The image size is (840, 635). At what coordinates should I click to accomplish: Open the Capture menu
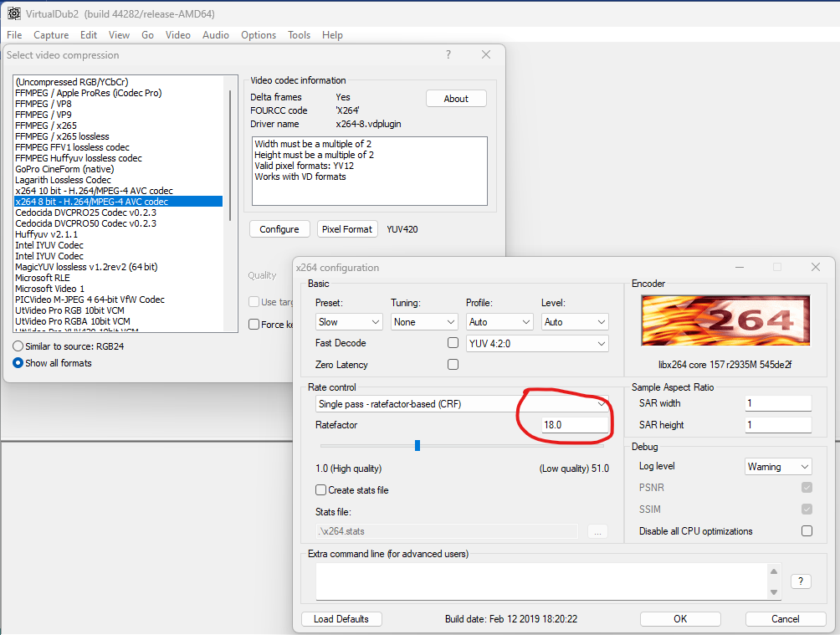(x=51, y=35)
